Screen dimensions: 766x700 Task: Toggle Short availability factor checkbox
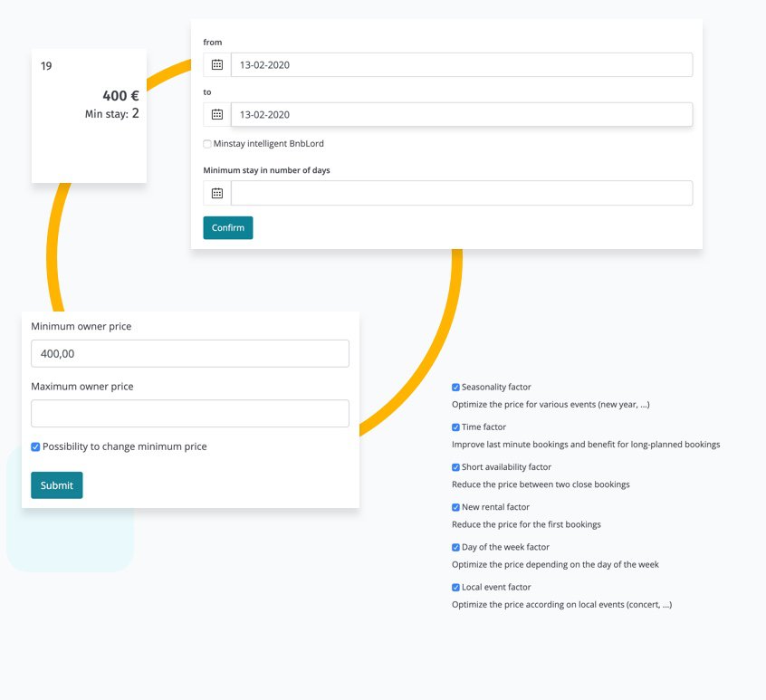click(455, 467)
